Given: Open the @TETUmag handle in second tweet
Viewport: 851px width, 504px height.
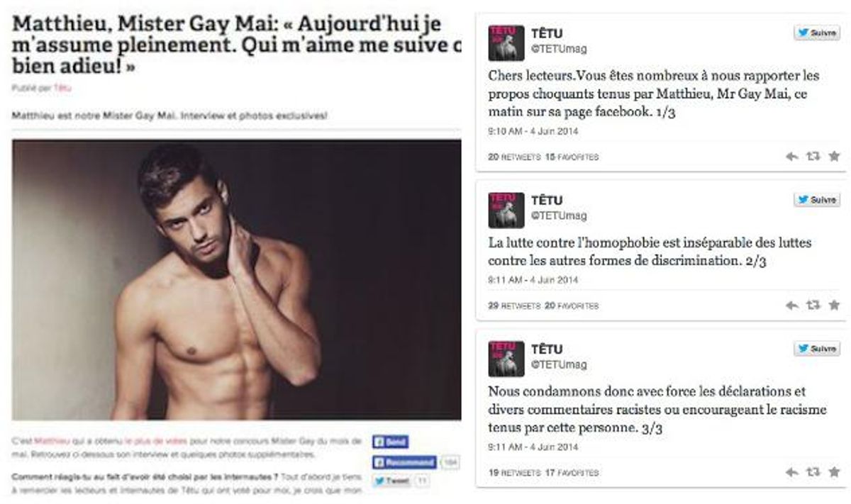Looking at the screenshot, I should click(559, 215).
